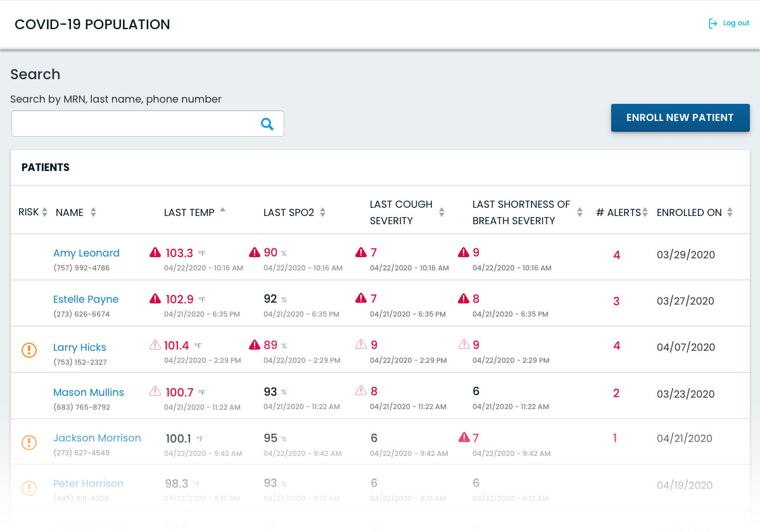Image resolution: width=760 pixels, height=532 pixels.
Task: Click Larry Hicks's alert count 4
Action: (617, 346)
